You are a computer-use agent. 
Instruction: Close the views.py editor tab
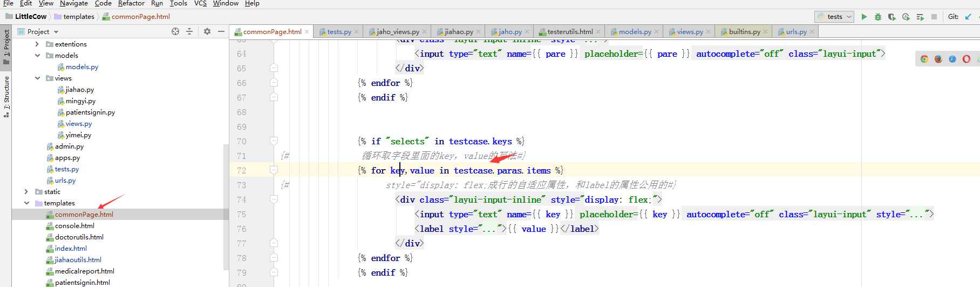tap(708, 31)
